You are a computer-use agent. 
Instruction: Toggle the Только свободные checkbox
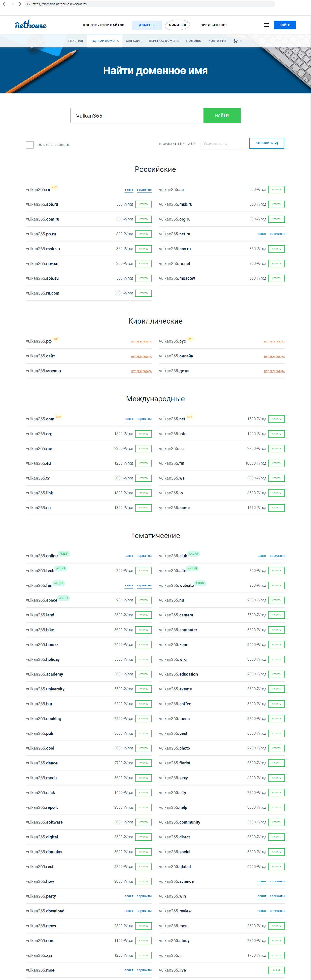(30, 145)
